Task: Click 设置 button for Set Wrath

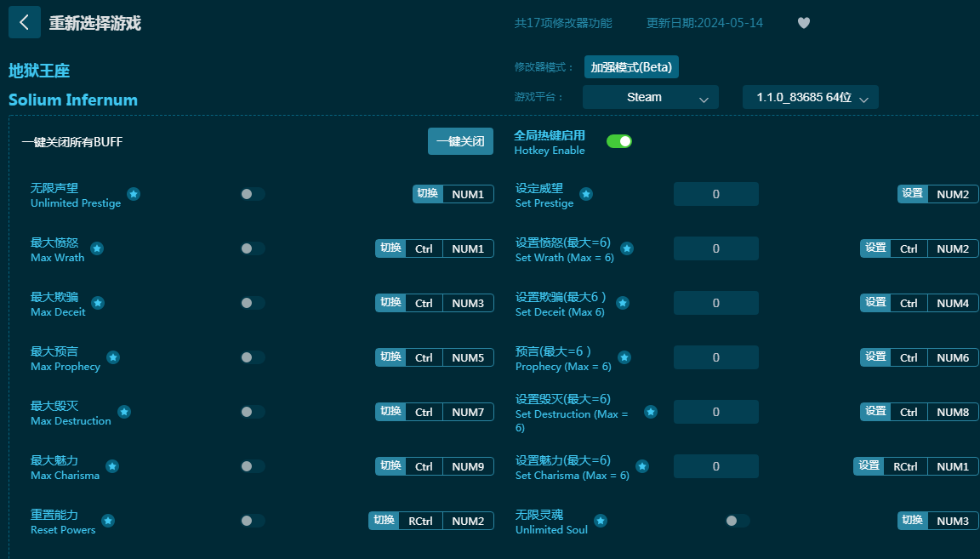Action: [x=875, y=248]
